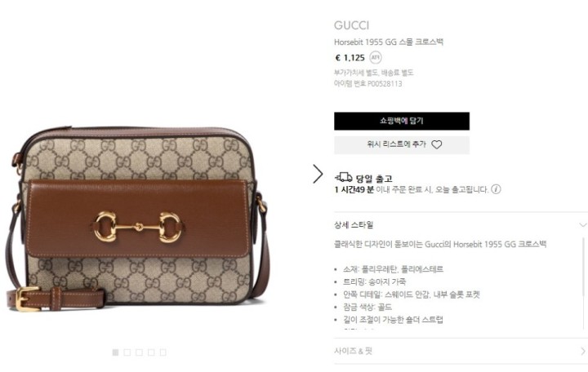Select the fifth image indicator dot
The width and height of the screenshot is (588, 372).
163,352
